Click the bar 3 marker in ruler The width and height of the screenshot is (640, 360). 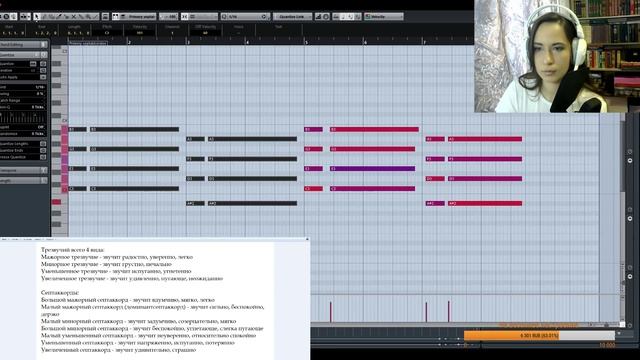pyautogui.click(x=188, y=42)
